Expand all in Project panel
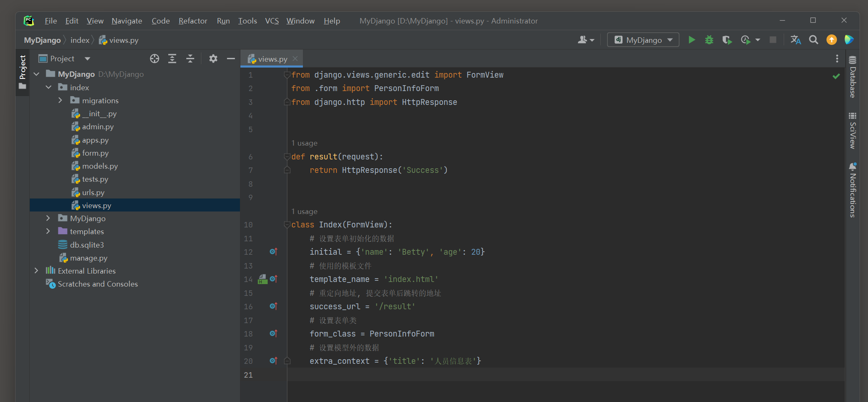The width and height of the screenshot is (868, 402). click(x=172, y=59)
